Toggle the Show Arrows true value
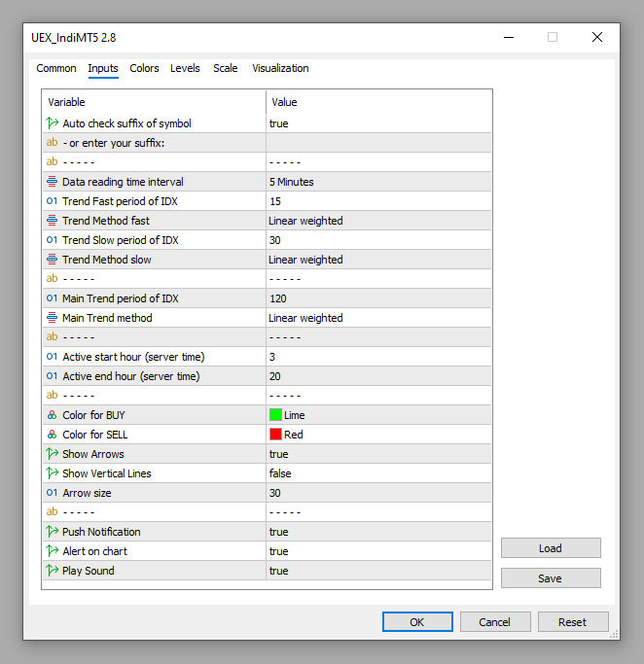The image size is (644, 664). 377,454
